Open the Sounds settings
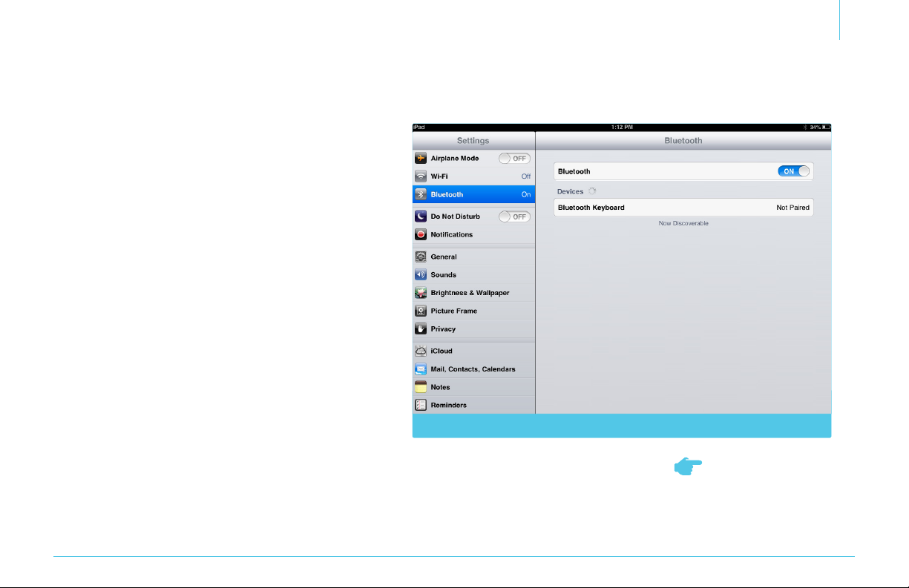Viewport: 909px width, 588px height. [x=473, y=274]
